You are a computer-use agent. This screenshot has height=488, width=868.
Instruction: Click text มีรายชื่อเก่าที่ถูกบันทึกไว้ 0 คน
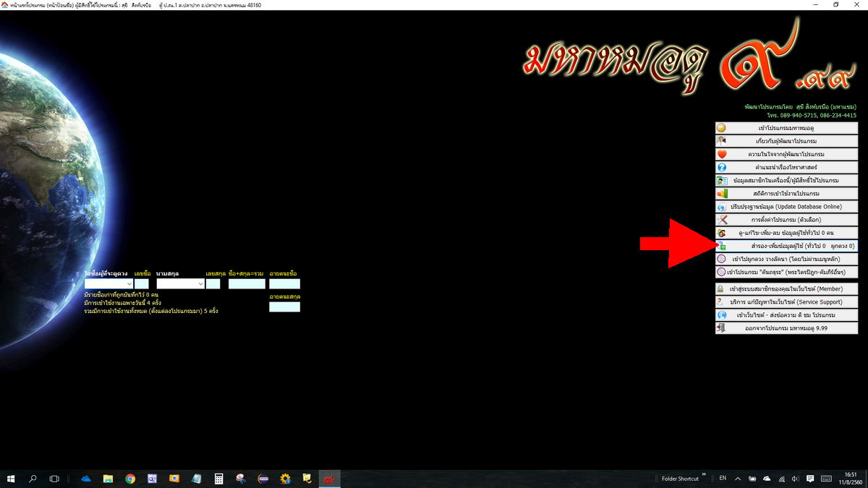coord(121,295)
